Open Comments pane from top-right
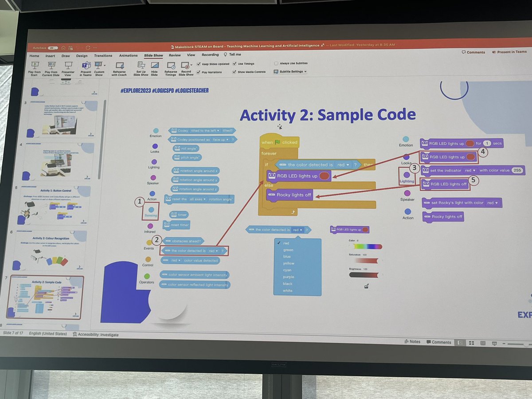Viewport: 532px width, 399px height. (473, 52)
